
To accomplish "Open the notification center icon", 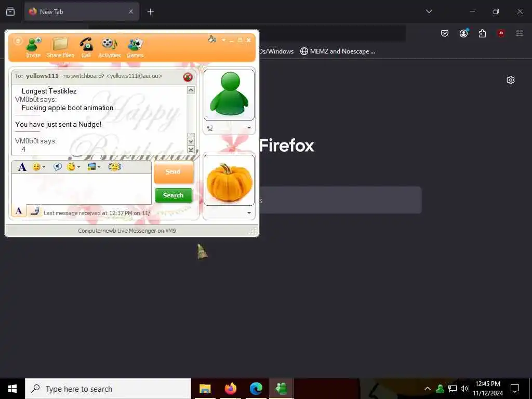I will point(515,389).
